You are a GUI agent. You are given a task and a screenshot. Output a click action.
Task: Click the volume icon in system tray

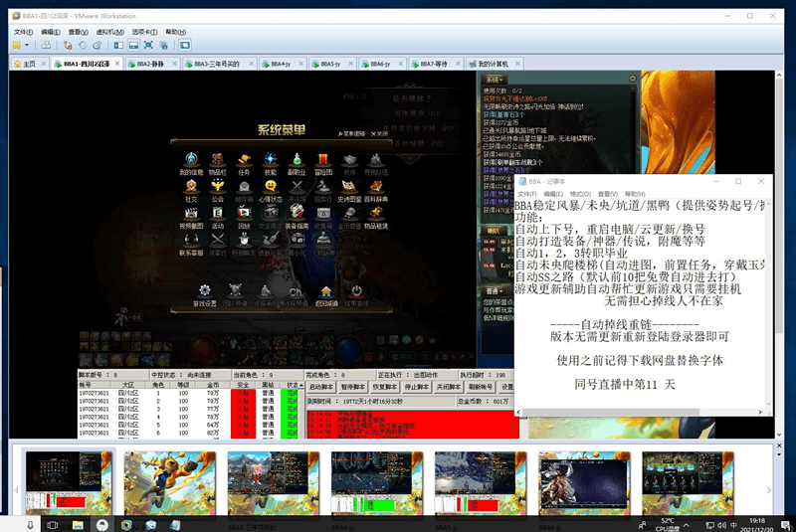point(722,525)
